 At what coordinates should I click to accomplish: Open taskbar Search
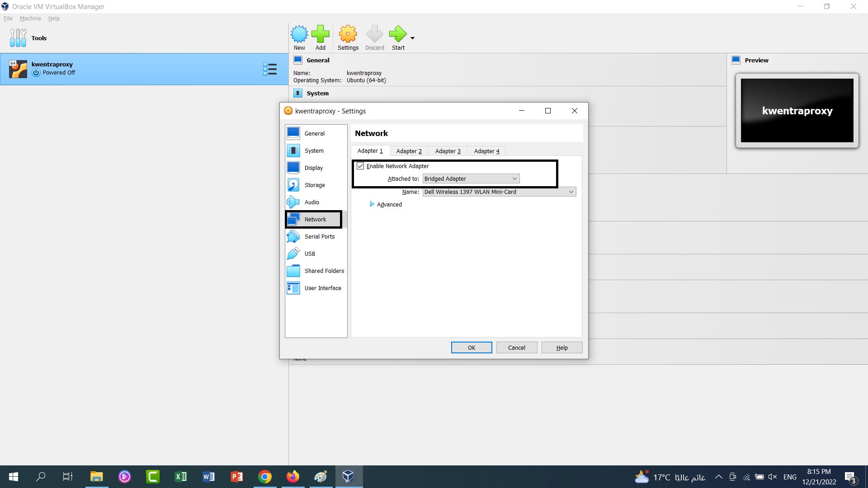click(41, 477)
